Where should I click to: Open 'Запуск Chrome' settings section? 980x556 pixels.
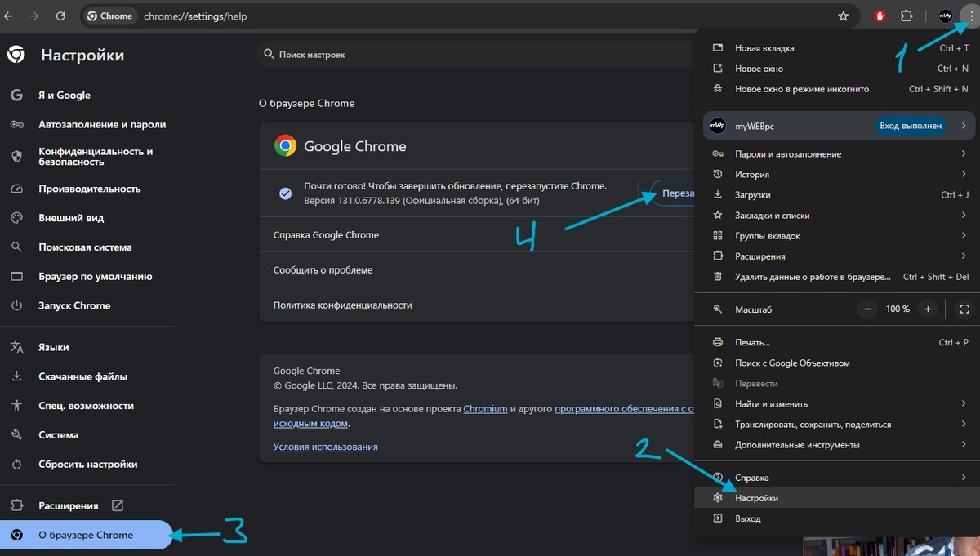[x=87, y=306]
